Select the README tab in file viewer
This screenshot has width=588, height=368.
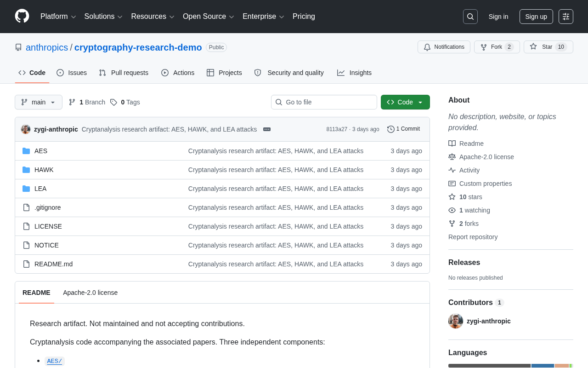(x=36, y=293)
